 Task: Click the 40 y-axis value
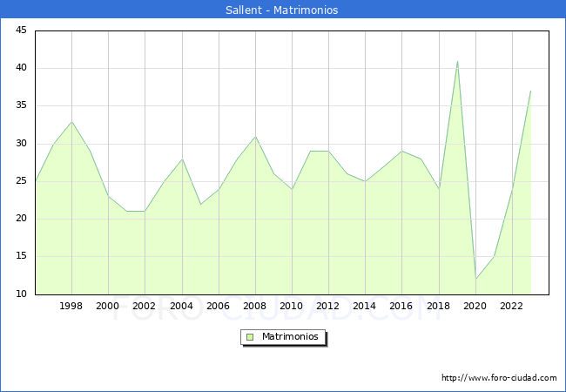tap(21, 67)
